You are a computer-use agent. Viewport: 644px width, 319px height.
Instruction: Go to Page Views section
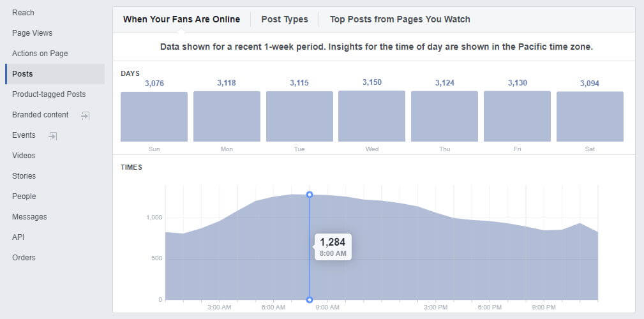click(32, 33)
